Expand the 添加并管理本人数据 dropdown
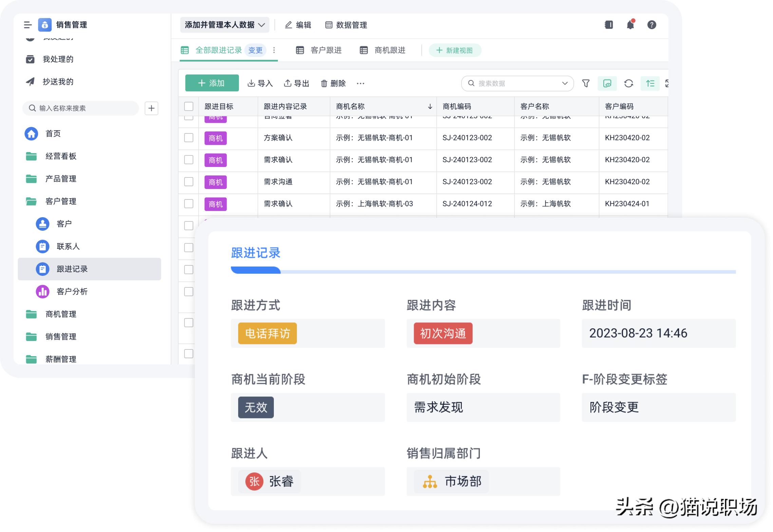 click(x=225, y=24)
